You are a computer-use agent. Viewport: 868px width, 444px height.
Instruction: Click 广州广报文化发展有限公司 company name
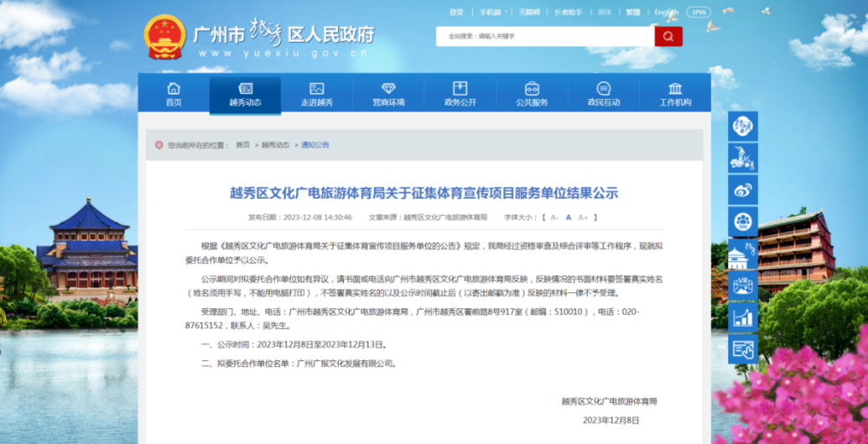[x=346, y=364]
